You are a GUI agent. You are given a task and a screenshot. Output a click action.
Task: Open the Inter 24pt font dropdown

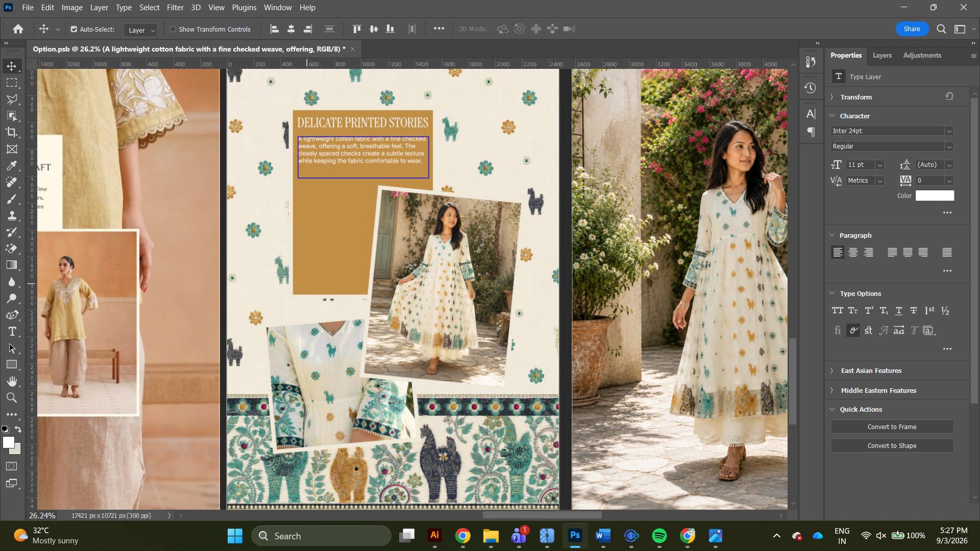892,131
